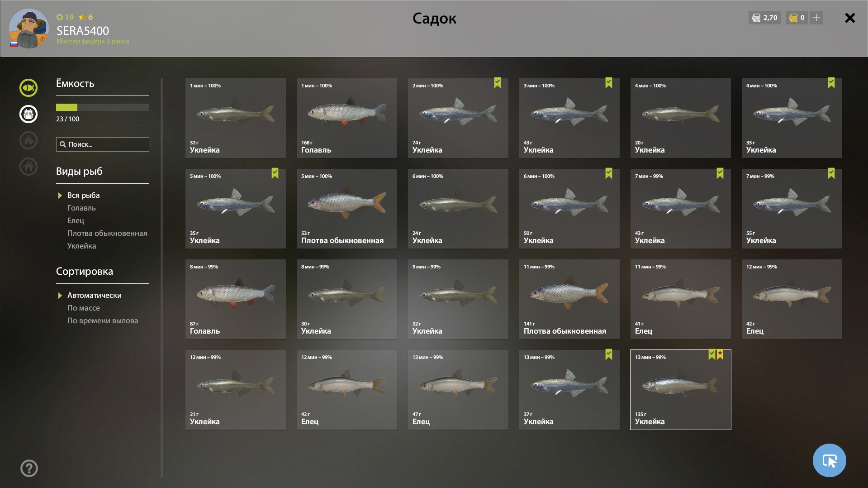Viewport: 868px width, 488px height.
Task: Toggle bookmark on the 74 g Уклейка card
Action: point(498,83)
